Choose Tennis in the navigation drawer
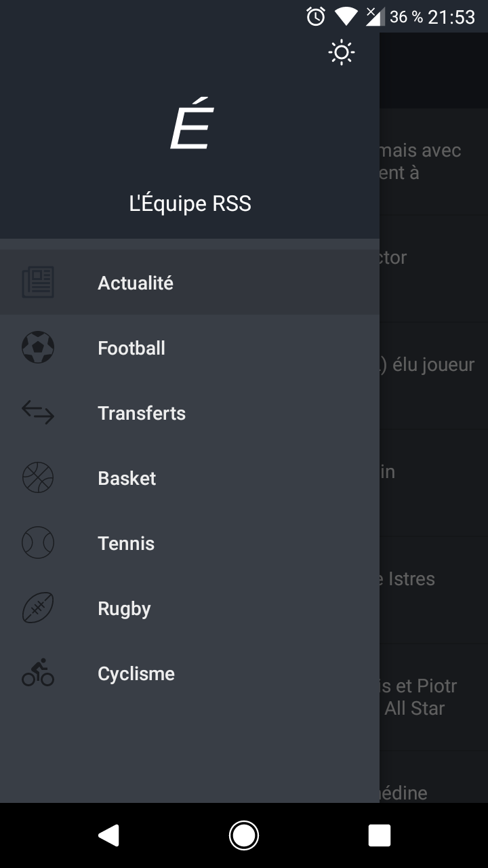The height and width of the screenshot is (868, 488). click(126, 543)
